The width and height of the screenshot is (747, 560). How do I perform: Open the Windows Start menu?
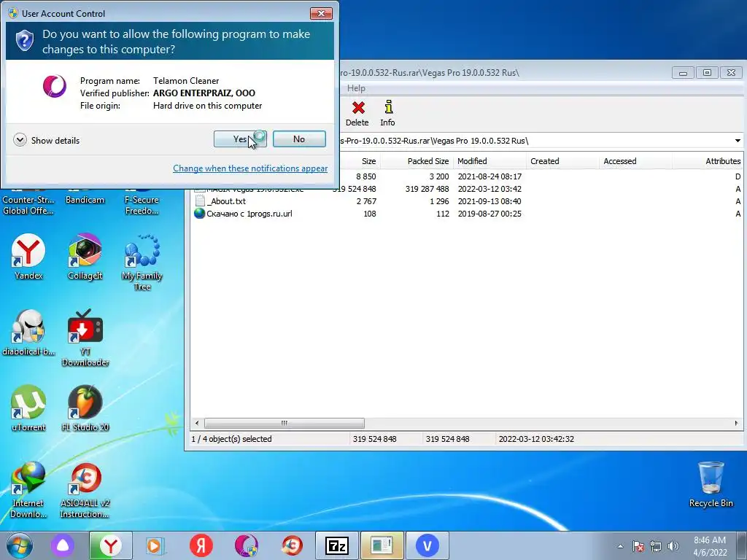(20, 545)
